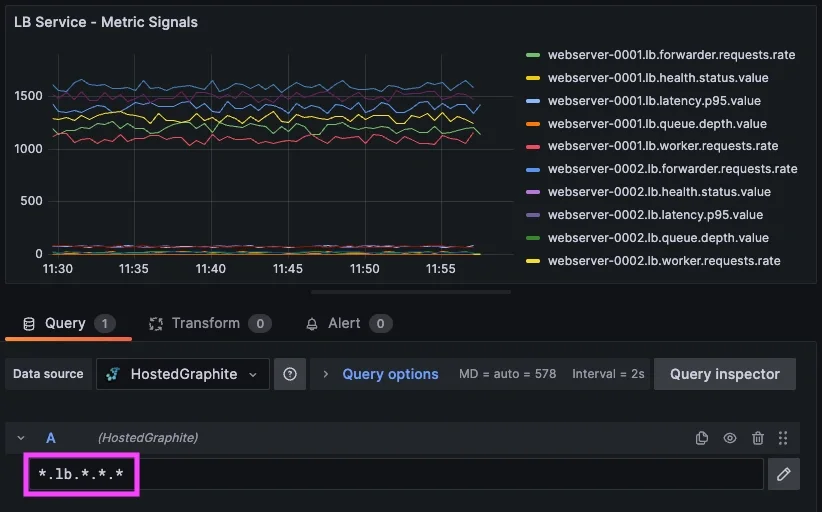
Task: Click the Data source label
Action: (48, 374)
